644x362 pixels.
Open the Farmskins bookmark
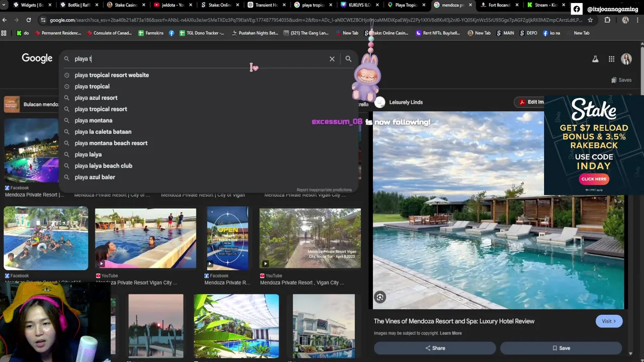[x=150, y=33]
